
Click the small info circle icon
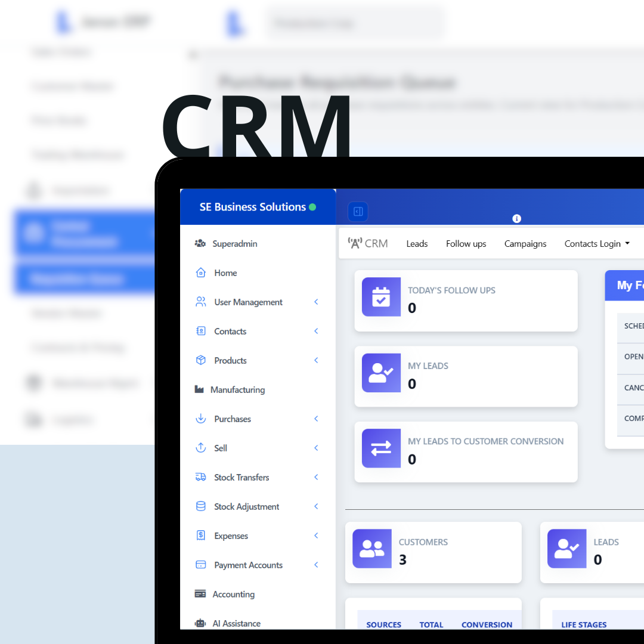517,219
